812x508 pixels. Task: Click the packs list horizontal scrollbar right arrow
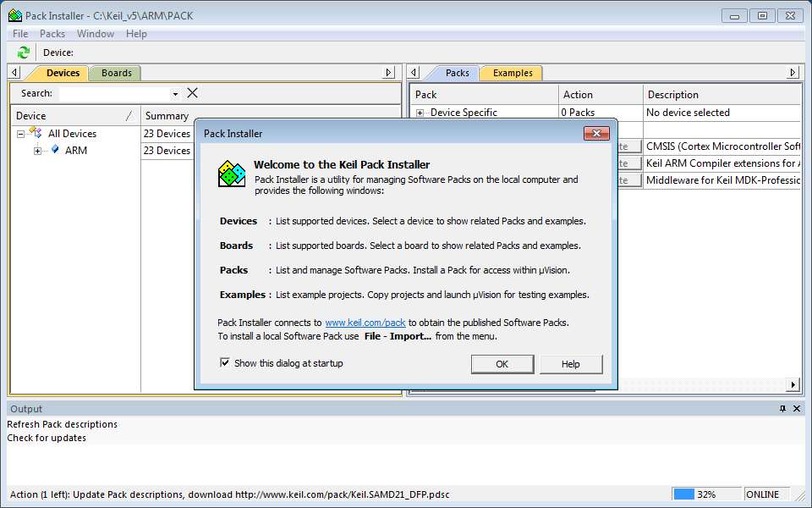click(793, 384)
